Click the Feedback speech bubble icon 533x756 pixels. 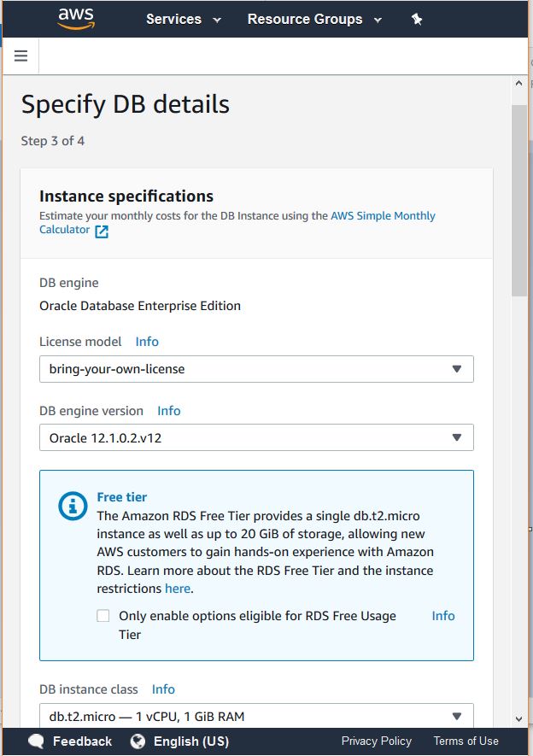coord(36,741)
